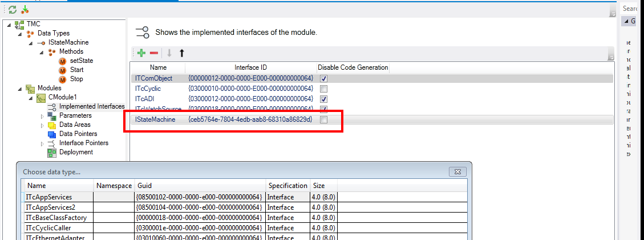Select the Methods tree node
644x240 pixels.
tap(71, 51)
